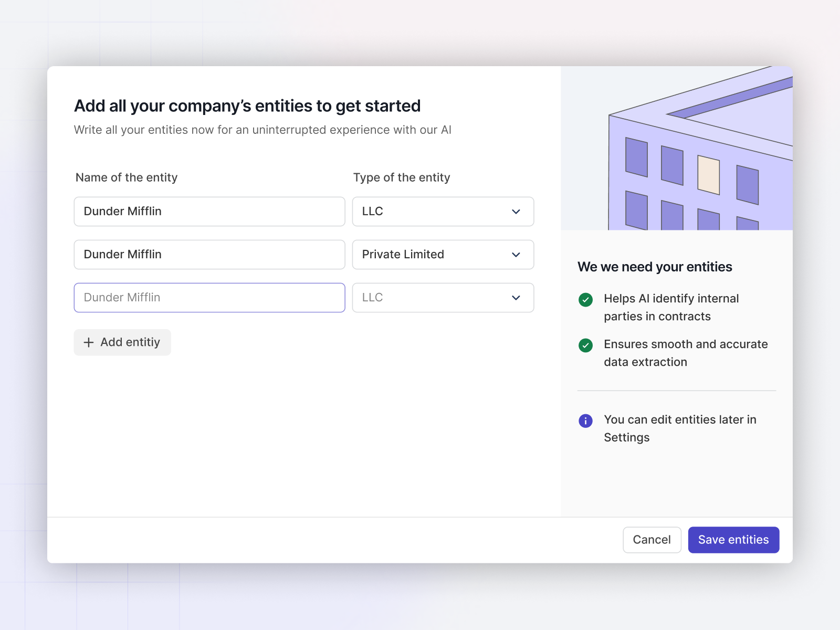Click the chevron on the Private Limited selector
This screenshot has width=840, height=630.
tap(515, 255)
